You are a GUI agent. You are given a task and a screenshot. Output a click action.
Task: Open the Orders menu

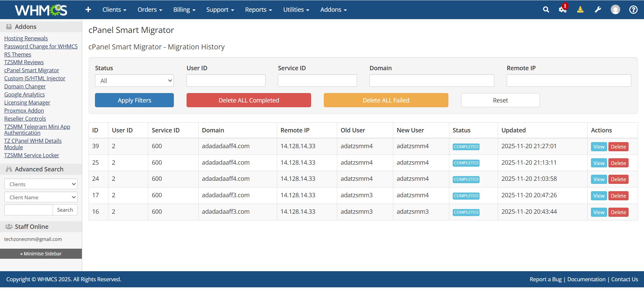(150, 10)
